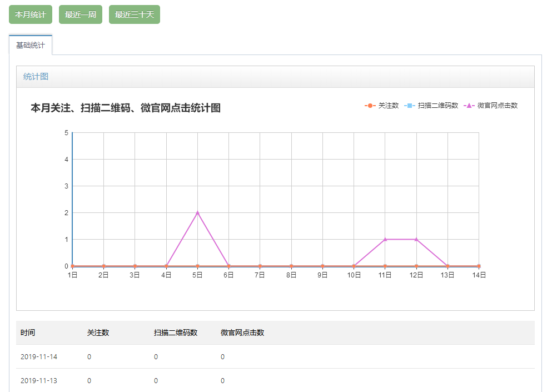Click the purple data point at 12日
Viewport: 547px width, 392px height.
tap(416, 240)
